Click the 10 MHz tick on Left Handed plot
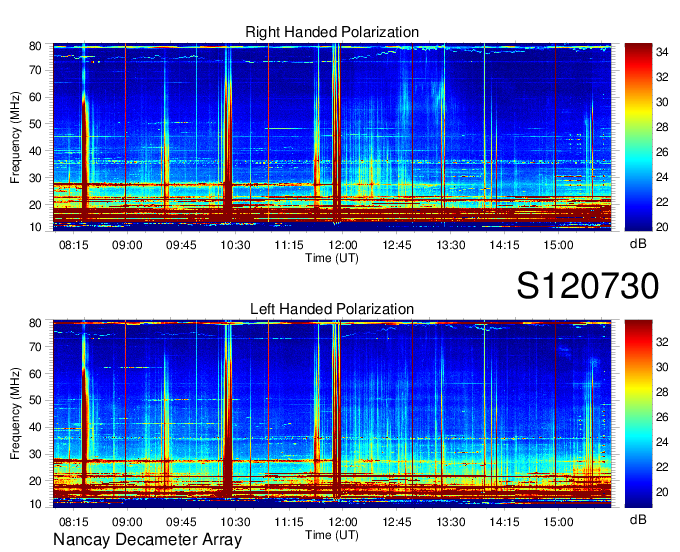680x552 pixels. [35, 504]
